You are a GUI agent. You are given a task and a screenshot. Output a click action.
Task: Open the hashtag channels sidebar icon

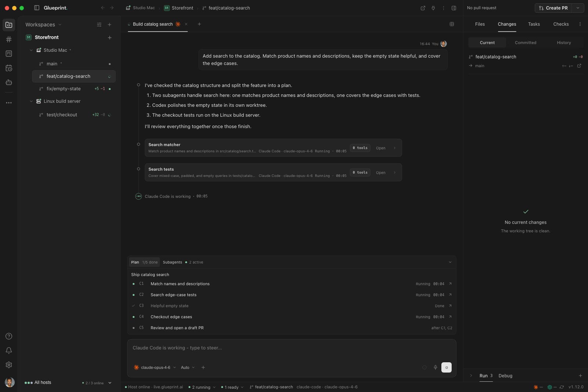tap(9, 39)
